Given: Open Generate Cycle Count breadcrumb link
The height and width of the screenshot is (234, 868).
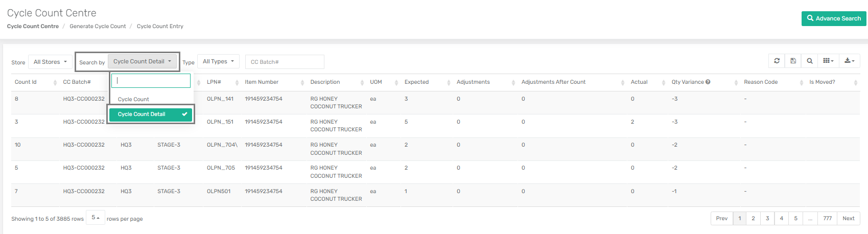Looking at the screenshot, I should [x=98, y=26].
